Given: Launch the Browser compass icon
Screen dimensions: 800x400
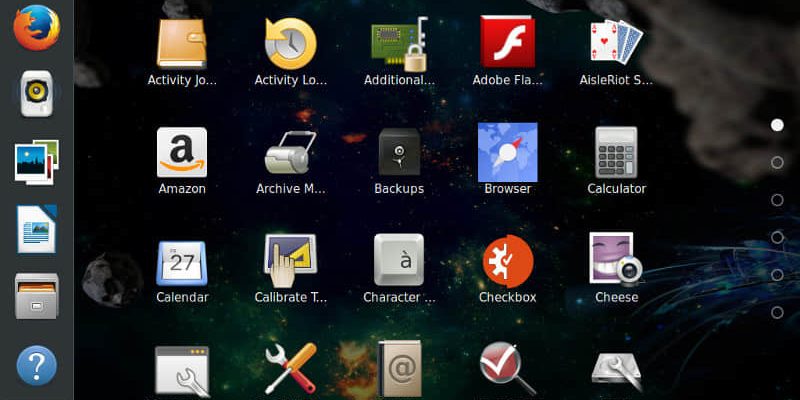Looking at the screenshot, I should click(508, 152).
